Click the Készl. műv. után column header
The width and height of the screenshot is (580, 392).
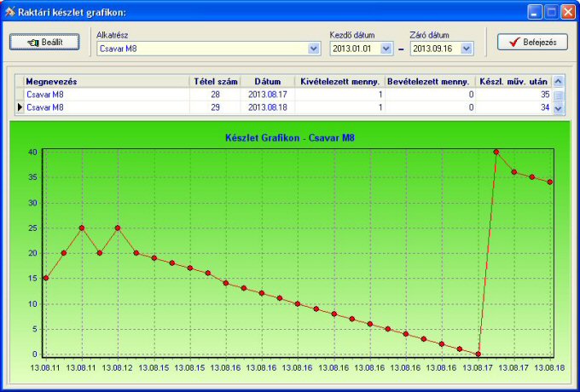513,81
